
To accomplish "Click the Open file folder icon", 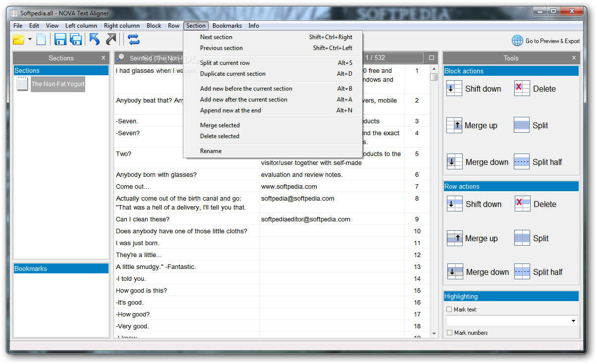I will 18,40.
